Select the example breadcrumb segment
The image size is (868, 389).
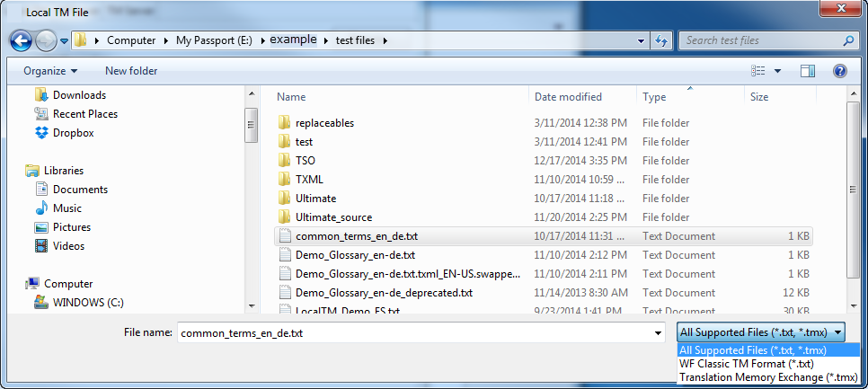click(294, 40)
